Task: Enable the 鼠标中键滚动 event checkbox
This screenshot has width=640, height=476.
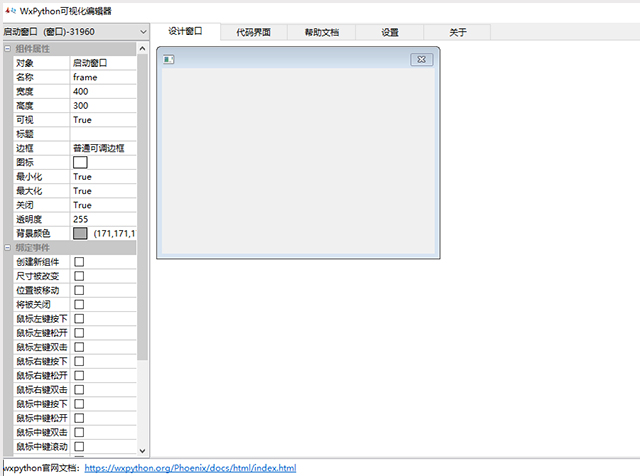Action: pyautogui.click(x=79, y=446)
